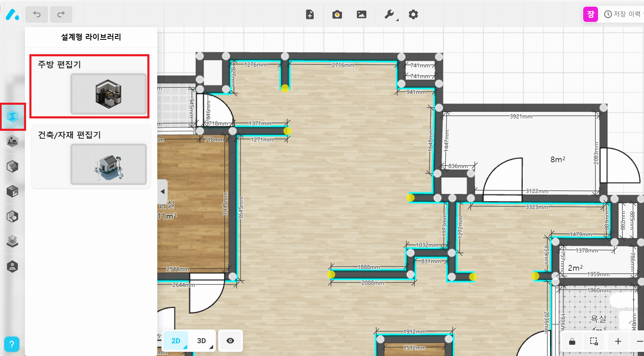
Task: Open settings with the gear icon
Action: pyautogui.click(x=413, y=14)
